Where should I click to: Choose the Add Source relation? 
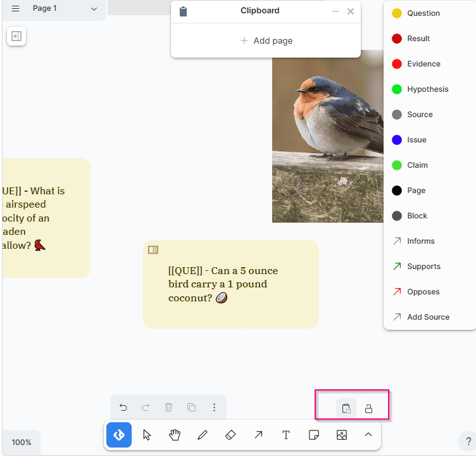(x=429, y=317)
